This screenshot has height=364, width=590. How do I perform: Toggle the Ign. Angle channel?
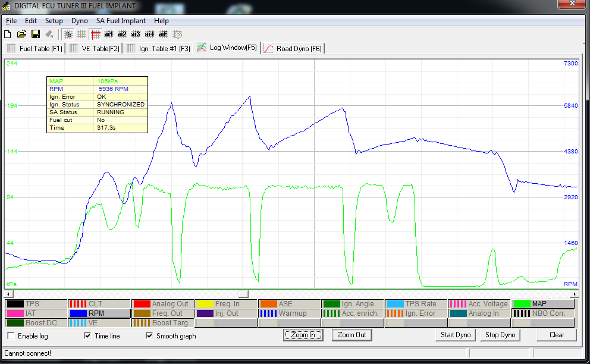tap(353, 304)
